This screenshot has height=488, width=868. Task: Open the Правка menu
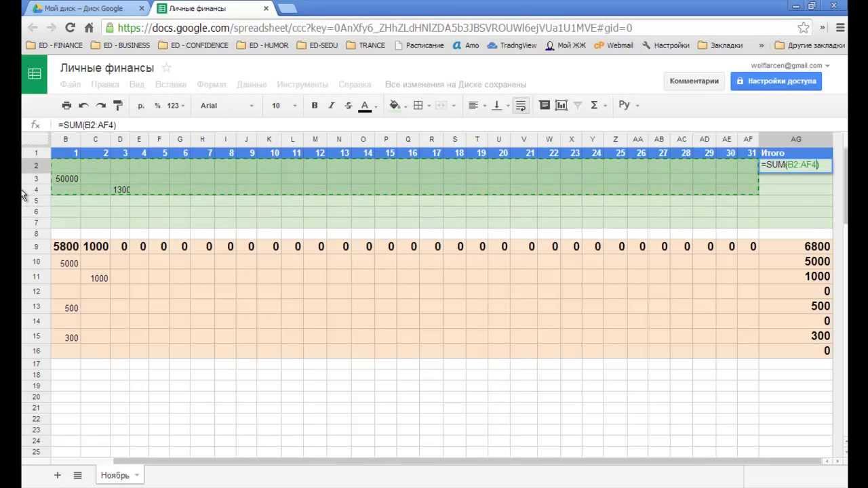tap(105, 85)
